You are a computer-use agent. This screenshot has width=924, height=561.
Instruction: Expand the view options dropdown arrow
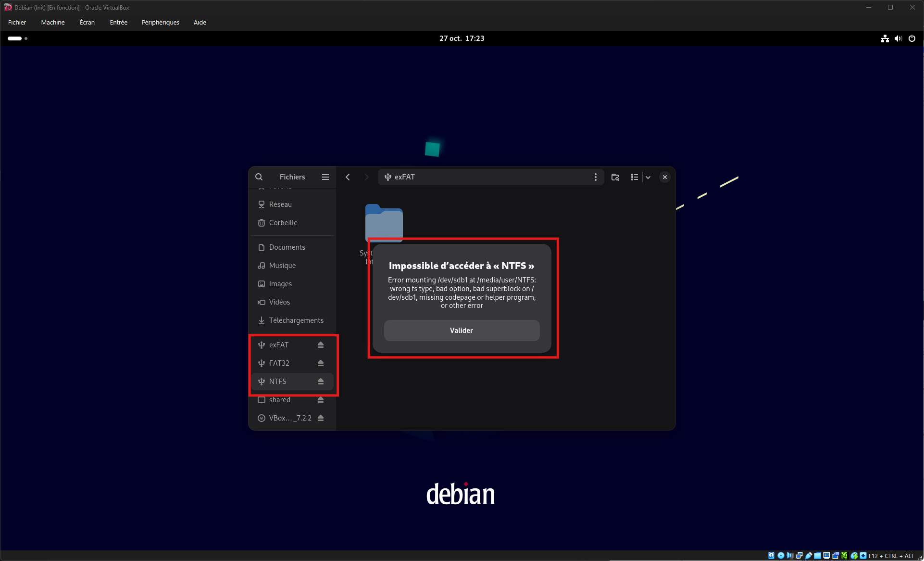pyautogui.click(x=648, y=177)
